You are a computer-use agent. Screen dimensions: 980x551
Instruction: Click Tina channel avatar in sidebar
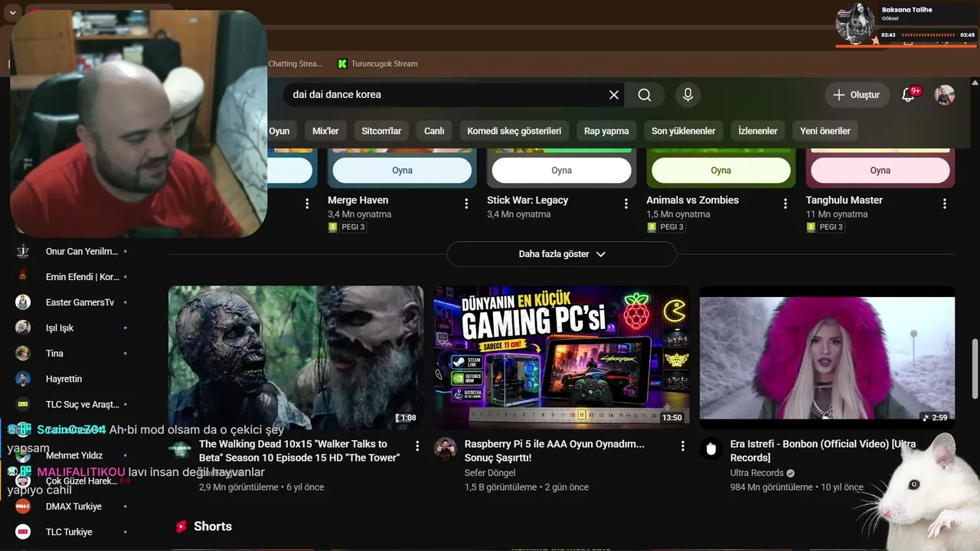pos(23,353)
